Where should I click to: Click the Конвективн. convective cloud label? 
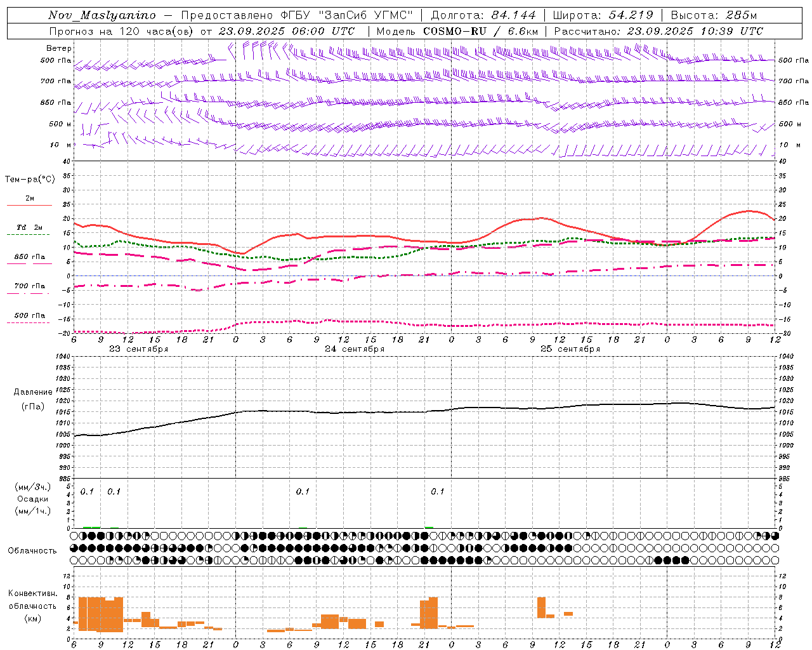33,594
